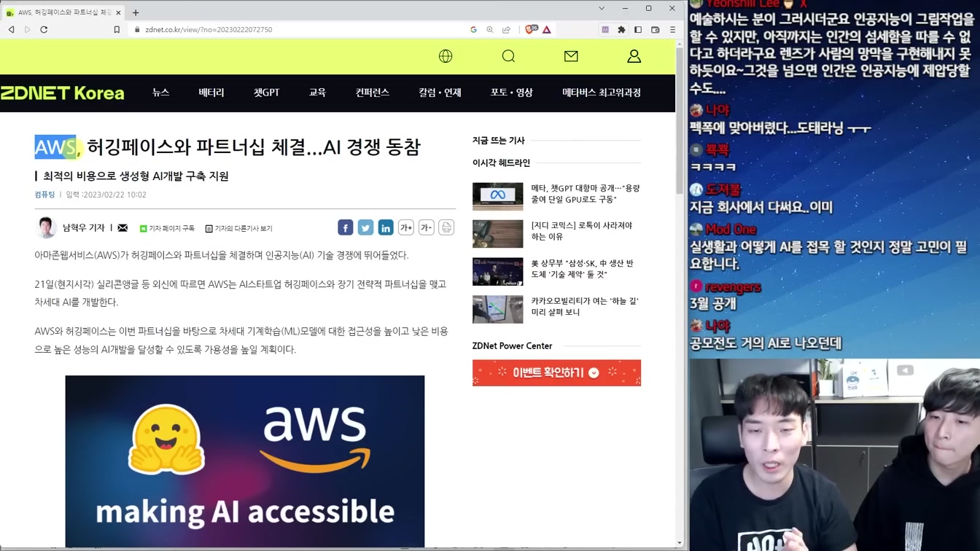Click the 이시각 헤드라인 heading
The width and height of the screenshot is (980, 551).
(501, 163)
